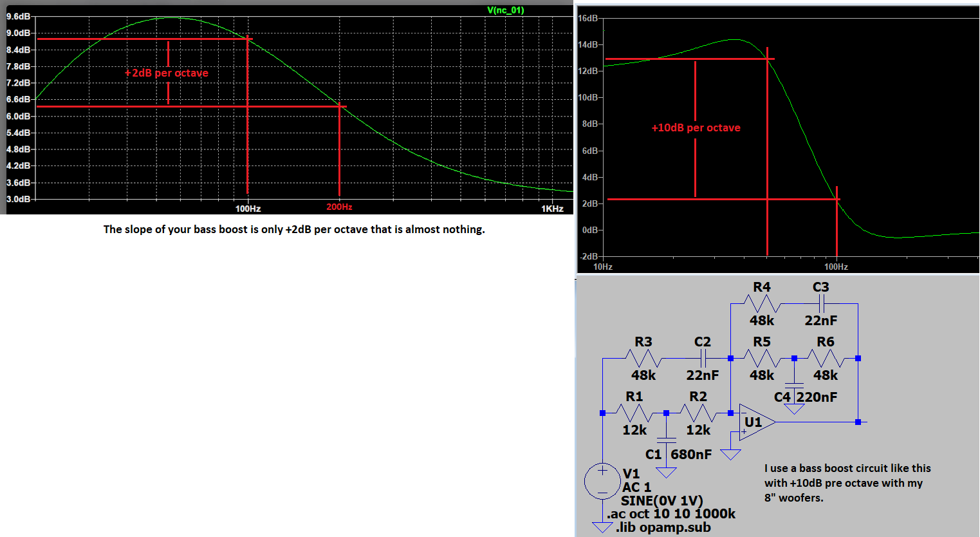Viewport: 980px width, 537px height.
Task: Click the .ac oct 10 10 1000k directive
Action: pyautogui.click(x=671, y=513)
